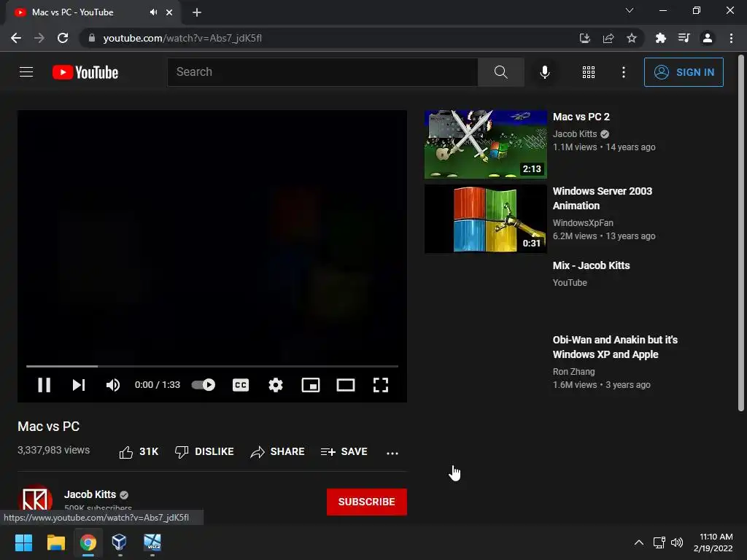
Task: Click WindowsXpFan channel name
Action: click(583, 223)
